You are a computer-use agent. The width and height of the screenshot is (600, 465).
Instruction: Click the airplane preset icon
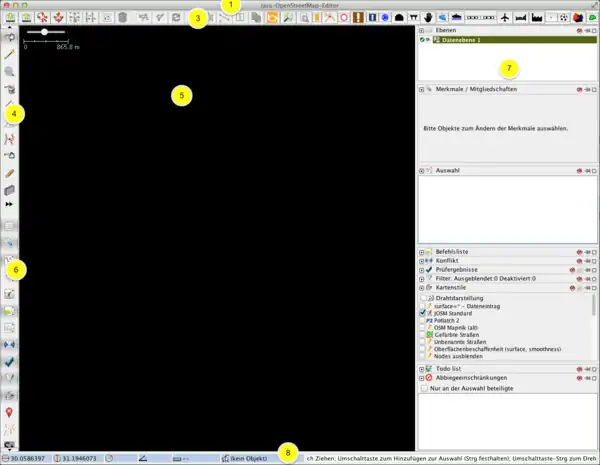tap(505, 18)
